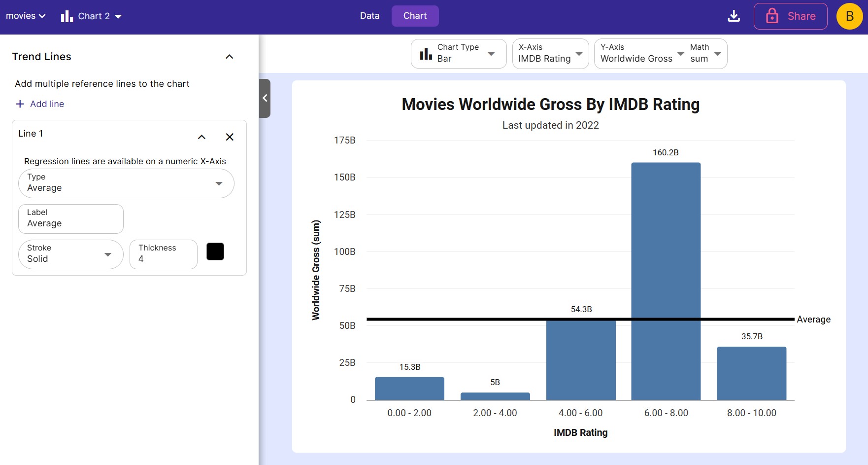Screen dimensions: 868x465
Task: Remove Line 1 with the X icon
Action: coord(230,137)
